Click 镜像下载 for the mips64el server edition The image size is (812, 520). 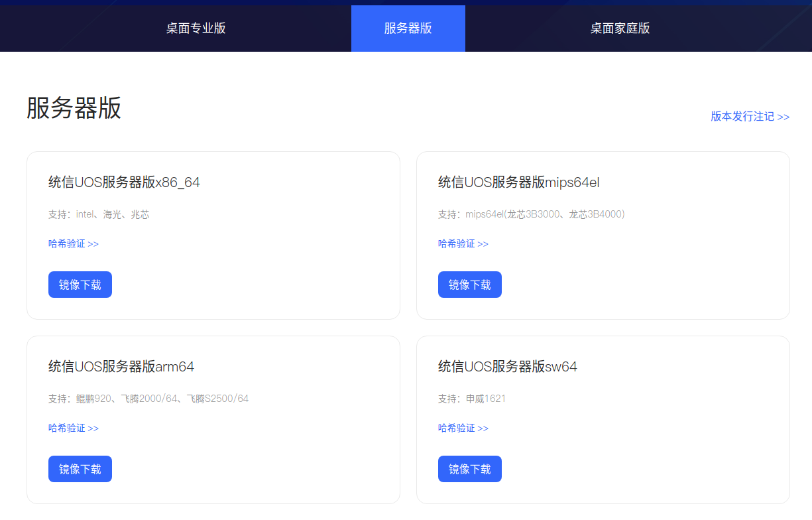coord(470,285)
